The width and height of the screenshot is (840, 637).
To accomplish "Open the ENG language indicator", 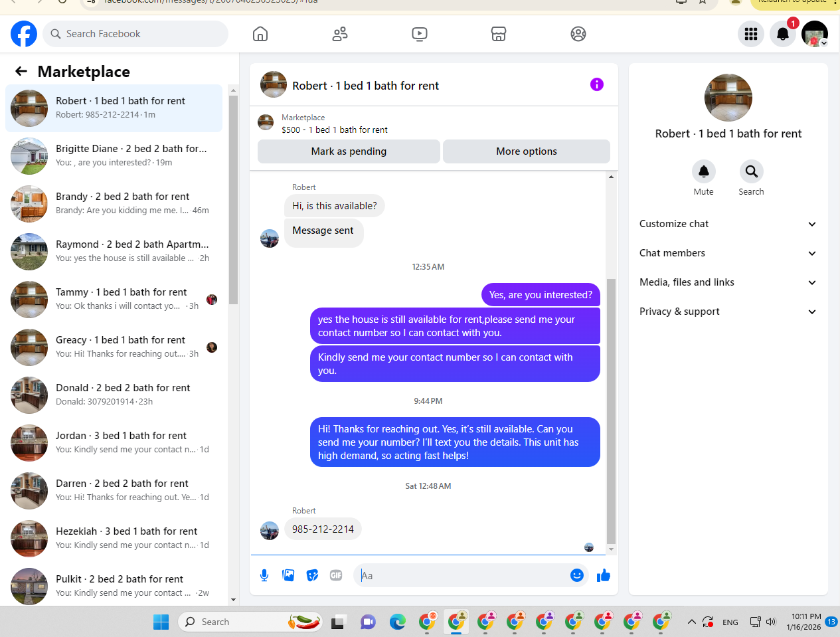I will point(730,622).
